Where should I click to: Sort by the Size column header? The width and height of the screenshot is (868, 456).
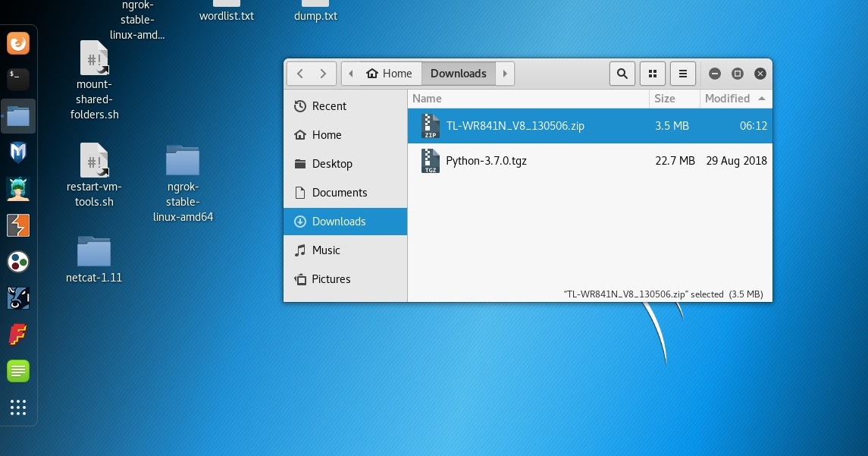(674, 99)
